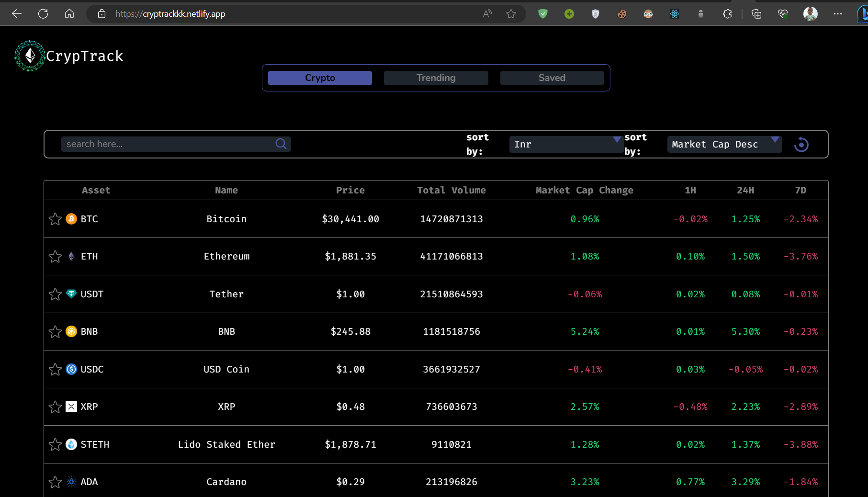Open the green shield extension icon
This screenshot has width=868, height=497.
(543, 14)
